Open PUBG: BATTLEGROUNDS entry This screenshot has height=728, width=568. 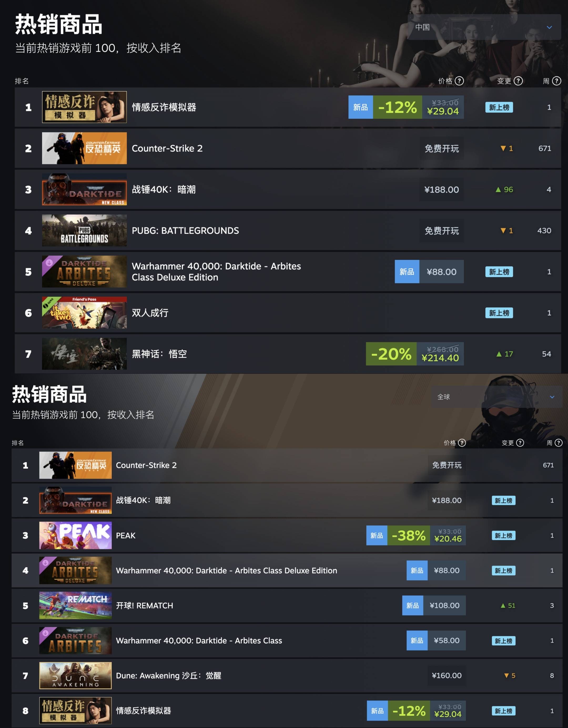coord(288,231)
